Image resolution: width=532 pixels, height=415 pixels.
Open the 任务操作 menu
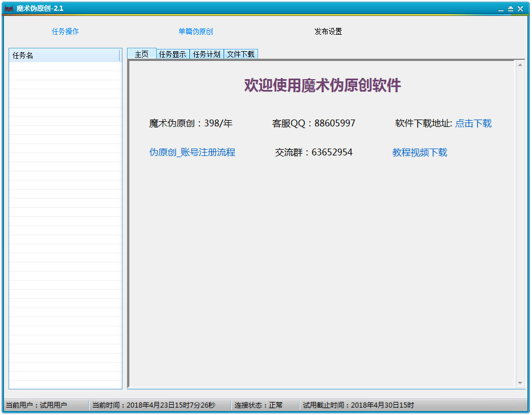tap(66, 32)
